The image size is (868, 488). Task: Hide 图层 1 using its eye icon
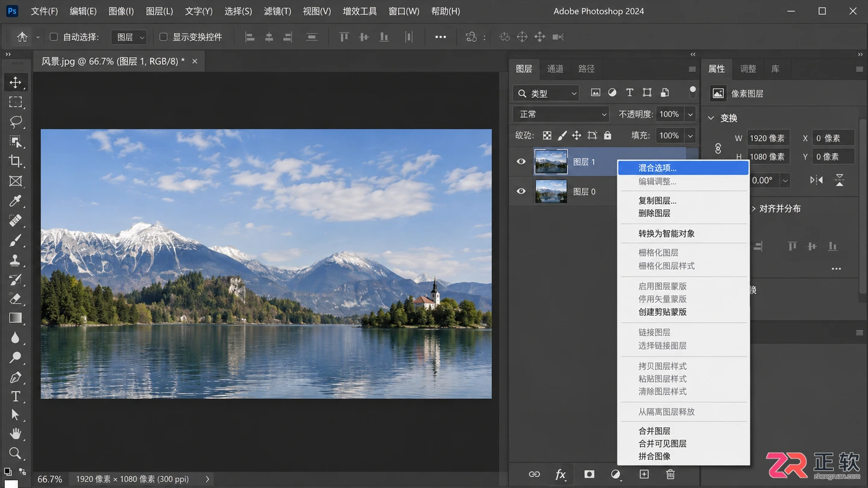[521, 161]
